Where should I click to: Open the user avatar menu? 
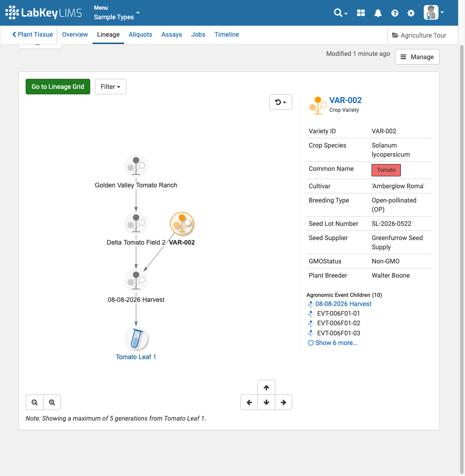(433, 12)
